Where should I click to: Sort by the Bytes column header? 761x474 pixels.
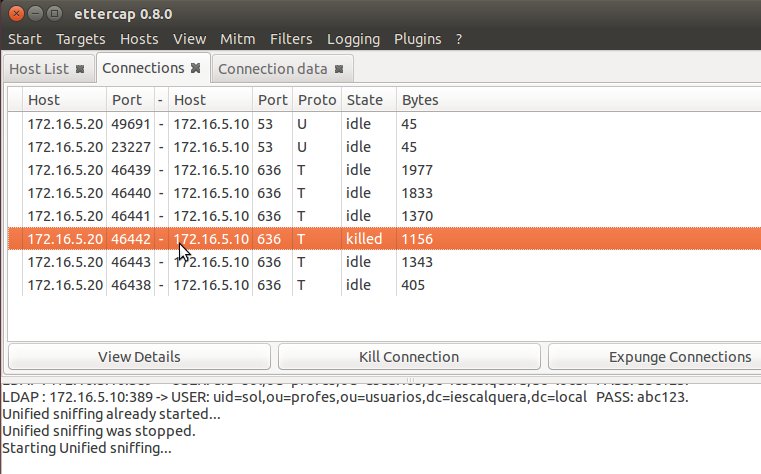[x=579, y=100]
